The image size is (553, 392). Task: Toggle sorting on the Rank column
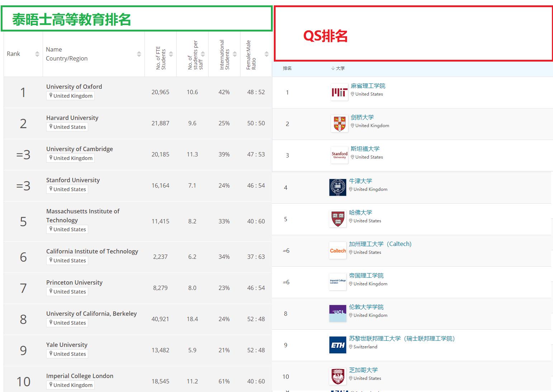click(x=37, y=54)
